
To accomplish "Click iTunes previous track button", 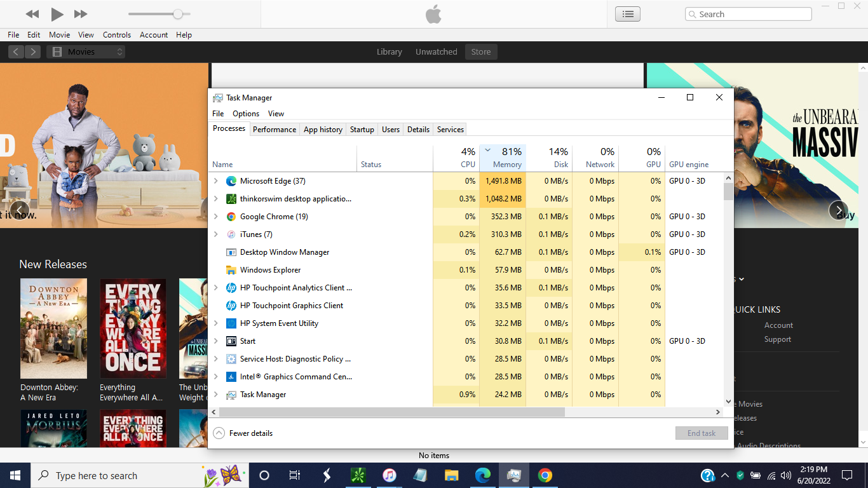I will tap(32, 14).
